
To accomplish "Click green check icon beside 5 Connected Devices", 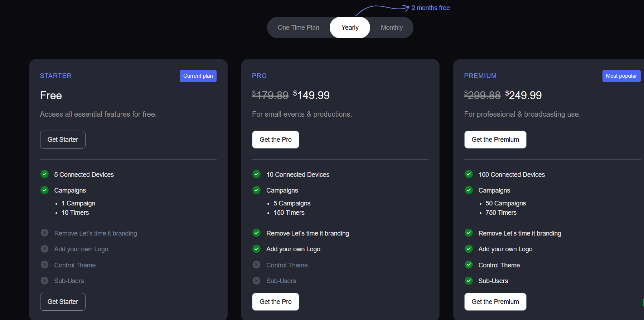I will tap(44, 174).
